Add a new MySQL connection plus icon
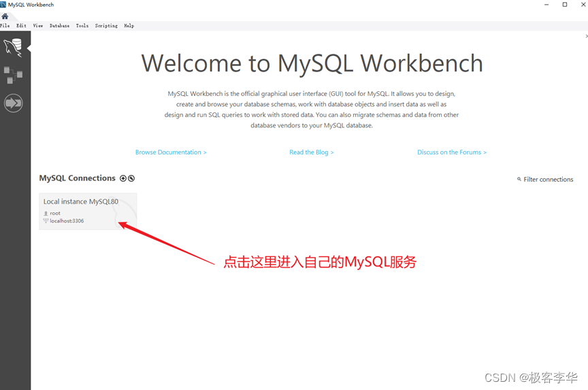Image resolution: width=588 pixels, height=390 pixels. (123, 178)
